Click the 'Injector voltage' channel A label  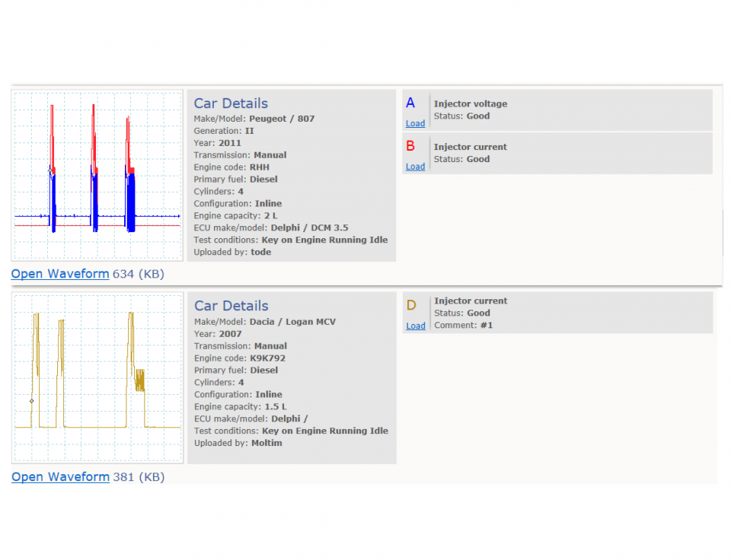point(471,104)
